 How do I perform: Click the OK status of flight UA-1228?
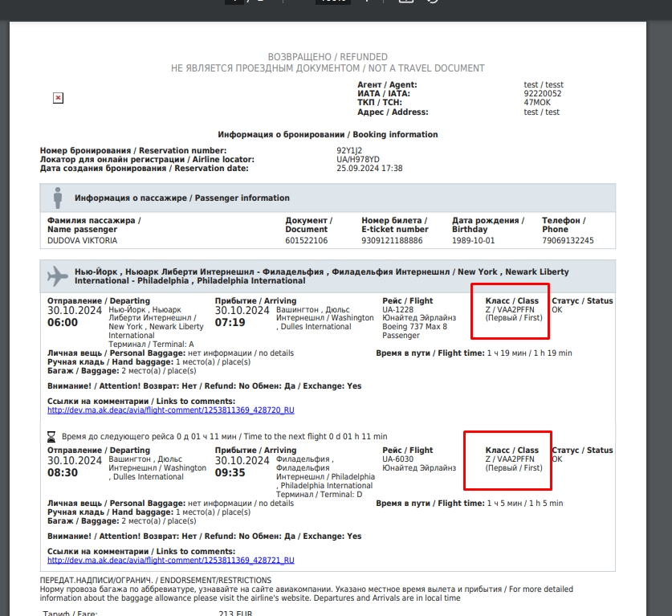[x=556, y=309]
